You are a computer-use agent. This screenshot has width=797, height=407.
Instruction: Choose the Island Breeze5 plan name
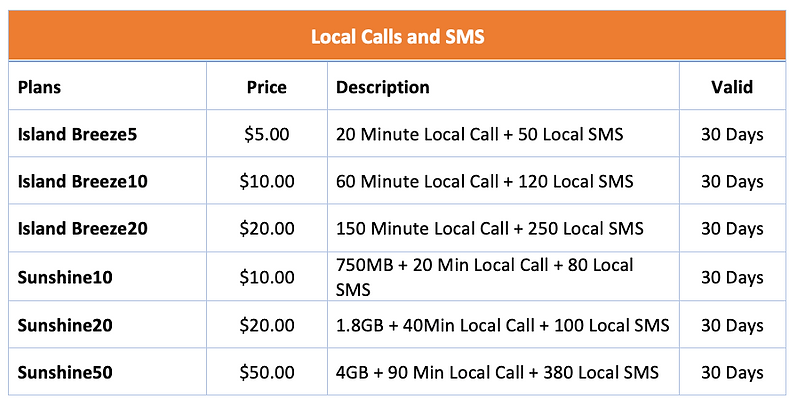[x=77, y=134]
